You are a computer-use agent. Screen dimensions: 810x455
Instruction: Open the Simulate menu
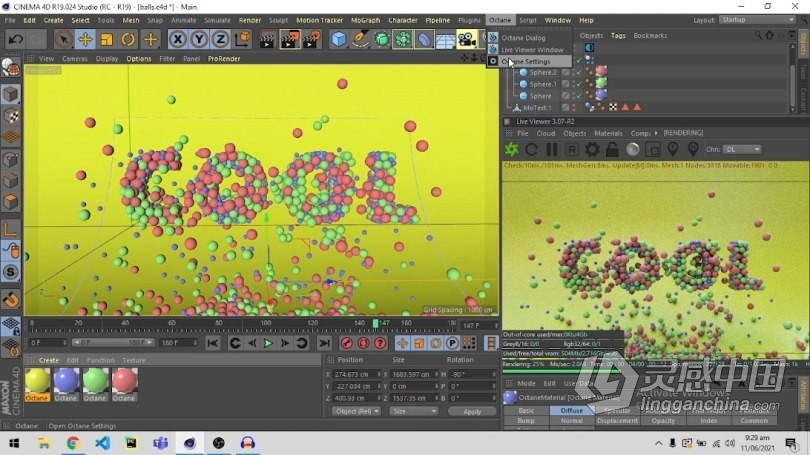[217, 20]
